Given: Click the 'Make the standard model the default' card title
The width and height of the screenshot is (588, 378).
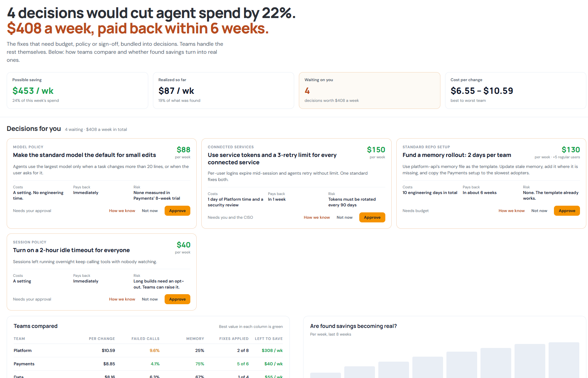Looking at the screenshot, I should (x=84, y=155).
